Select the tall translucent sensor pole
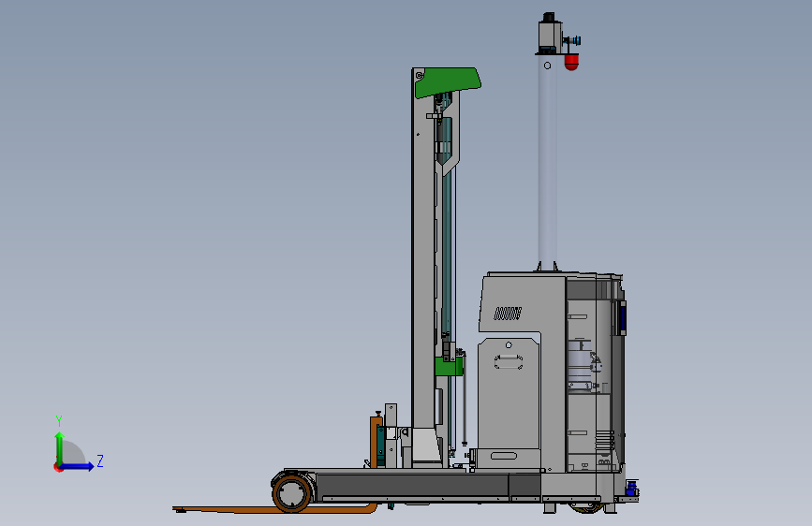812x526 pixels. point(547,163)
